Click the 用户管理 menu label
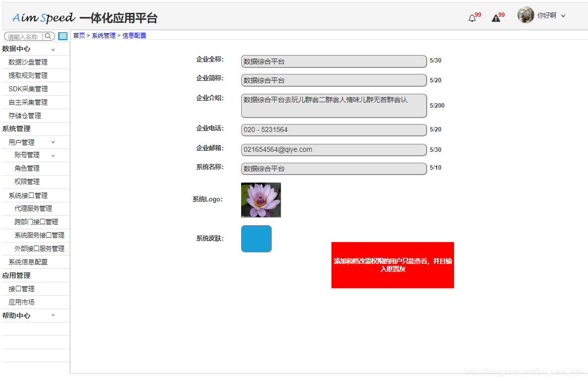588x381 pixels. coord(21,142)
